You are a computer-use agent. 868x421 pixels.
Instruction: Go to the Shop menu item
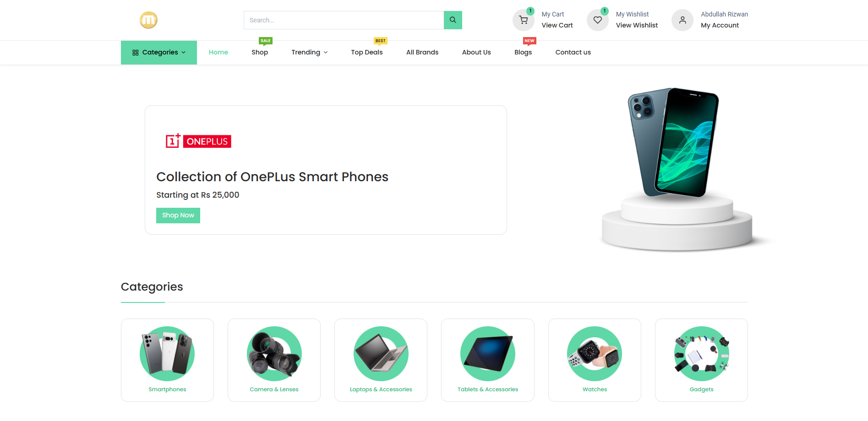(260, 52)
